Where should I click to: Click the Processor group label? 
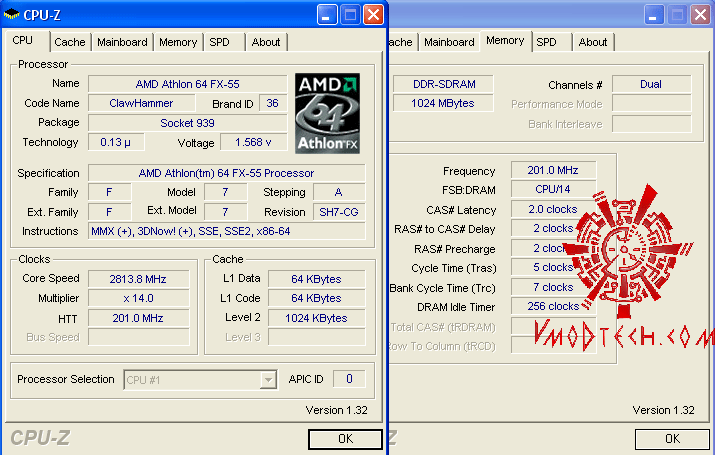click(43, 64)
